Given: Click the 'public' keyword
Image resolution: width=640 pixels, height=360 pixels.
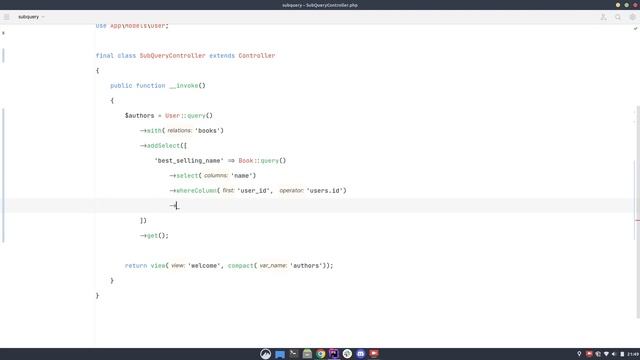Looking at the screenshot, I should (121, 86).
